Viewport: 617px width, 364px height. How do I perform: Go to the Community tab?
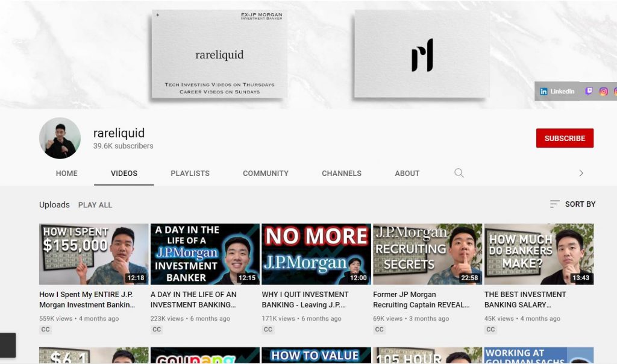pyautogui.click(x=266, y=173)
